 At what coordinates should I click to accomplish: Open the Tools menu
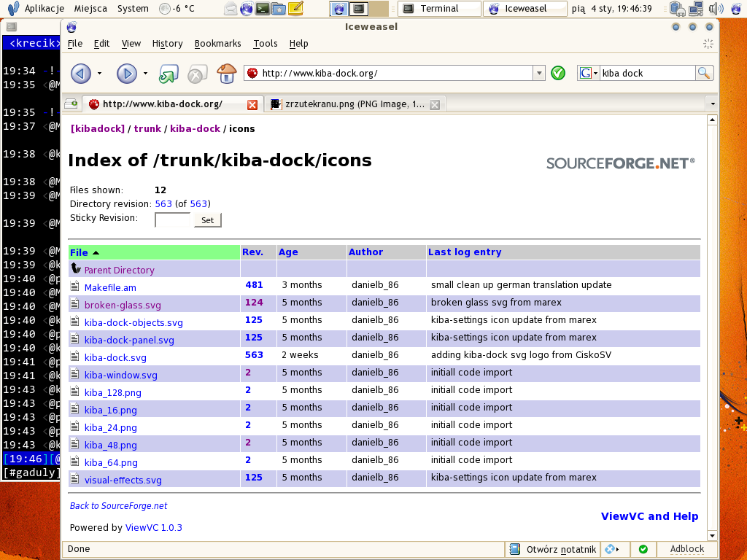[x=266, y=43]
